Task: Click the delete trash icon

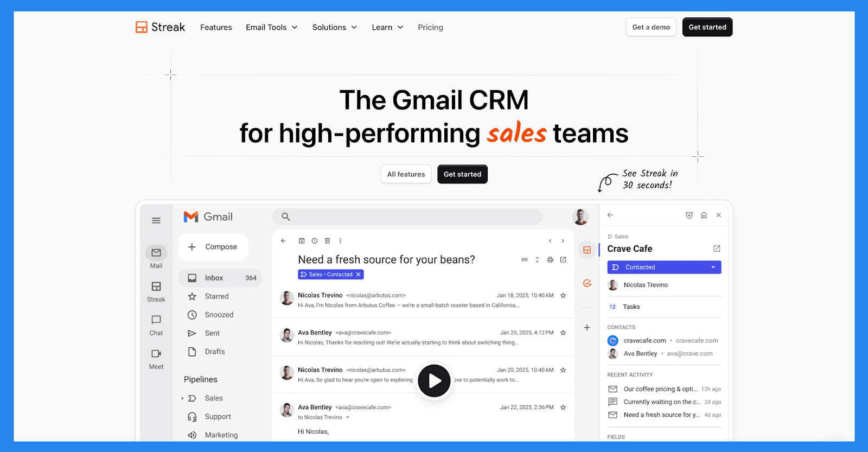Action: coord(327,241)
